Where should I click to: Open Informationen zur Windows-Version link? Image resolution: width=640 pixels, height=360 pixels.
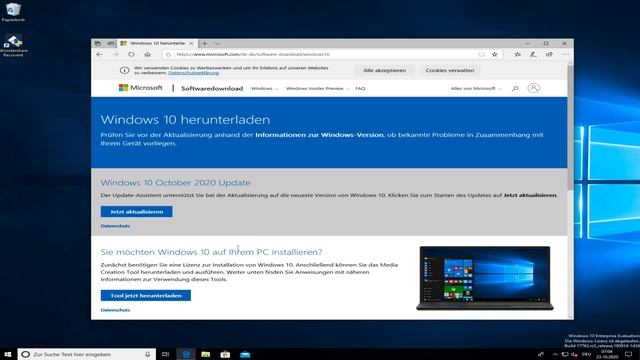coord(319,135)
